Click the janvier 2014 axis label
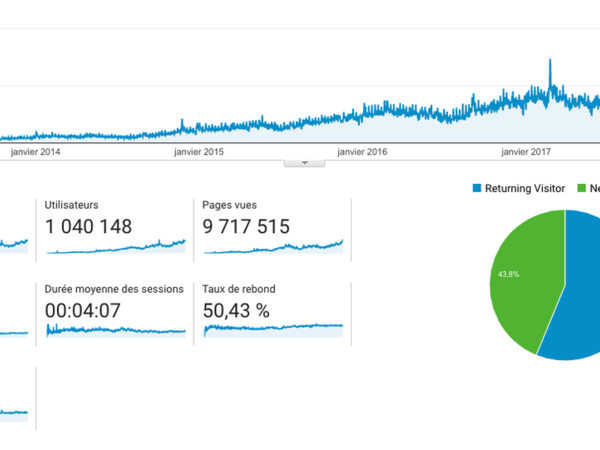 coord(35,152)
